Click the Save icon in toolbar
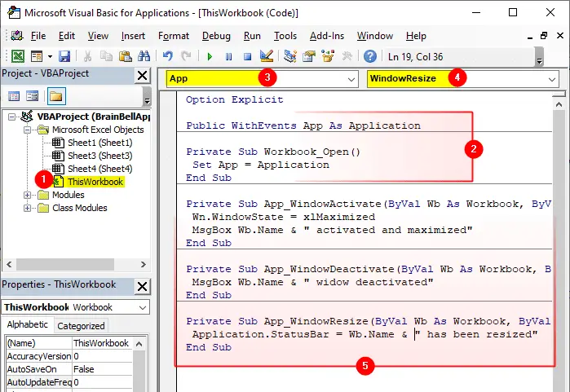 pos(64,56)
